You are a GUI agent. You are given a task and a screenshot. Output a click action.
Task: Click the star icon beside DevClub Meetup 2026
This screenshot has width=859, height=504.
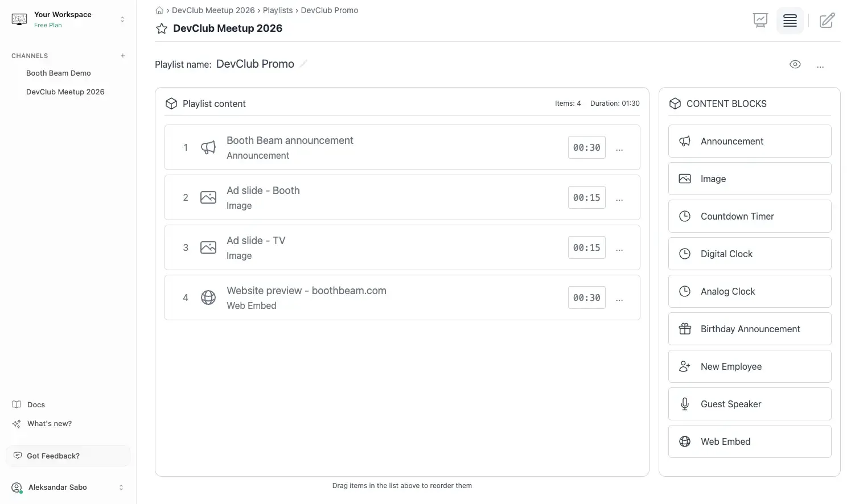pos(162,28)
